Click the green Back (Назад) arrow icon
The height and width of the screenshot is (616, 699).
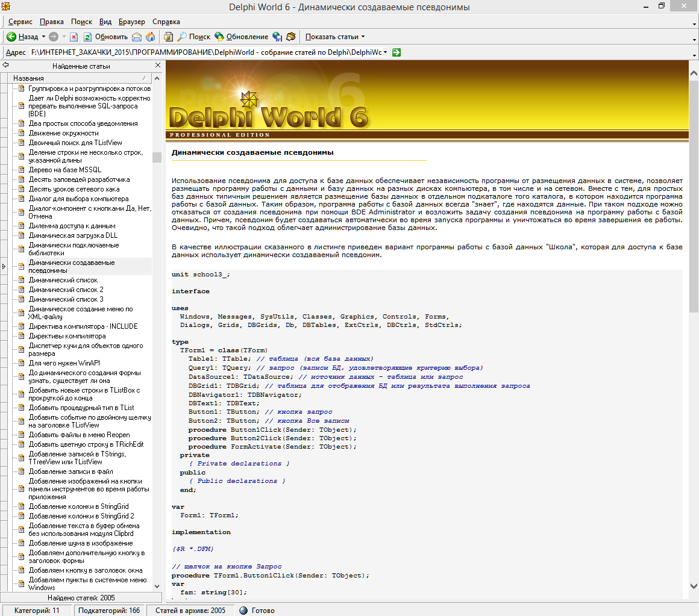[11, 37]
